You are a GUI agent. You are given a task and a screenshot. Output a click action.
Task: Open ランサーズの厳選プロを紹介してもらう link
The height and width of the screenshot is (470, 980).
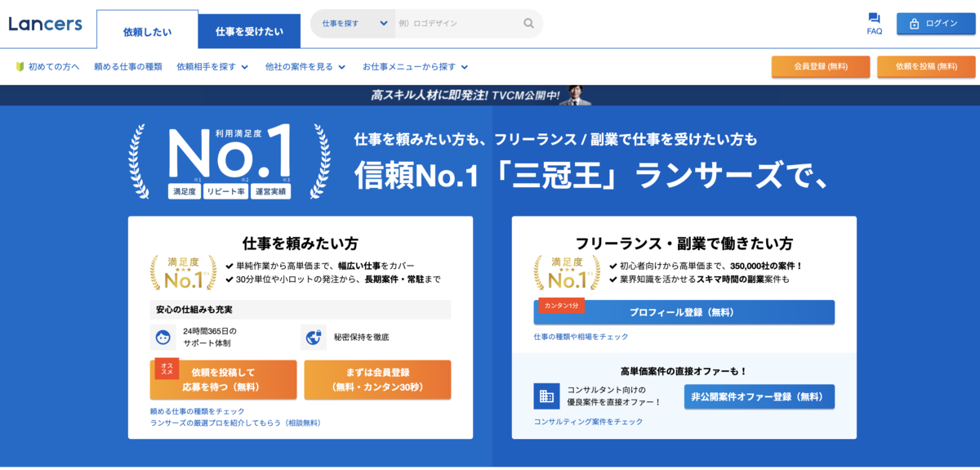point(235,423)
